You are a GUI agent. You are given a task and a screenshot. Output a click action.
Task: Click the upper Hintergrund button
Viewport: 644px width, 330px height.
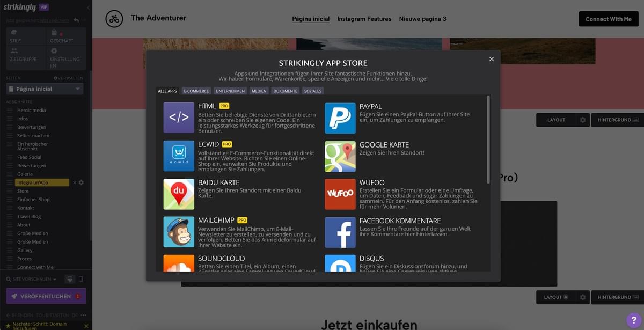point(618,120)
